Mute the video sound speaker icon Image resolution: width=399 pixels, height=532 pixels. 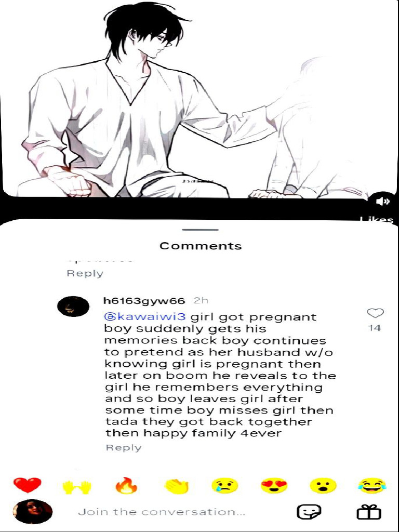(383, 202)
